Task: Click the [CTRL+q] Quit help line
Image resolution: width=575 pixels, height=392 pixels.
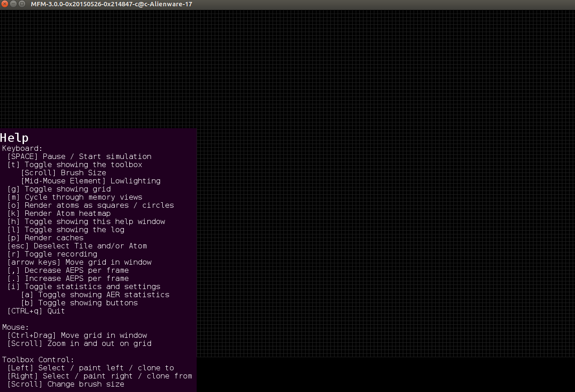Action: (x=36, y=311)
